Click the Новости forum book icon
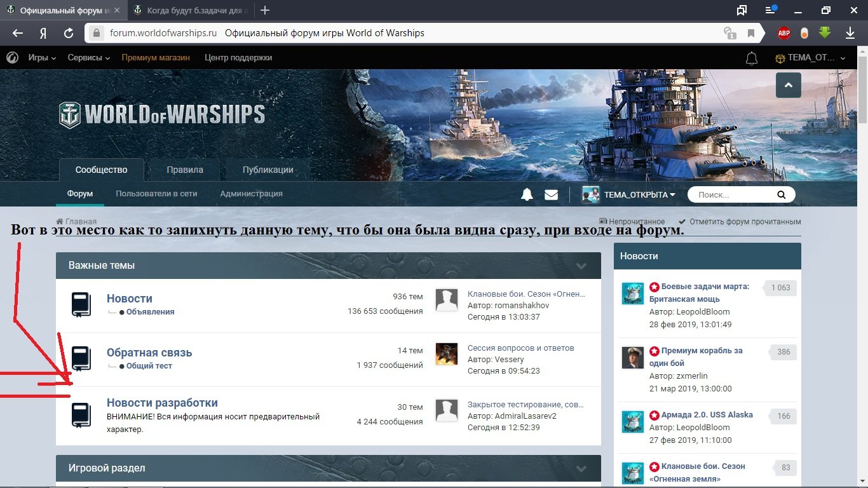 81,305
